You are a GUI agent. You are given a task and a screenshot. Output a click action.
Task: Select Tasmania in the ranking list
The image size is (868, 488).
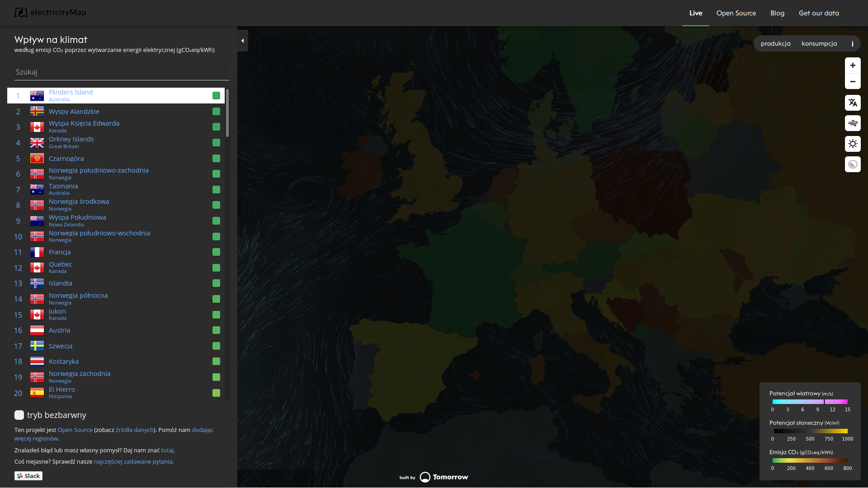116,189
